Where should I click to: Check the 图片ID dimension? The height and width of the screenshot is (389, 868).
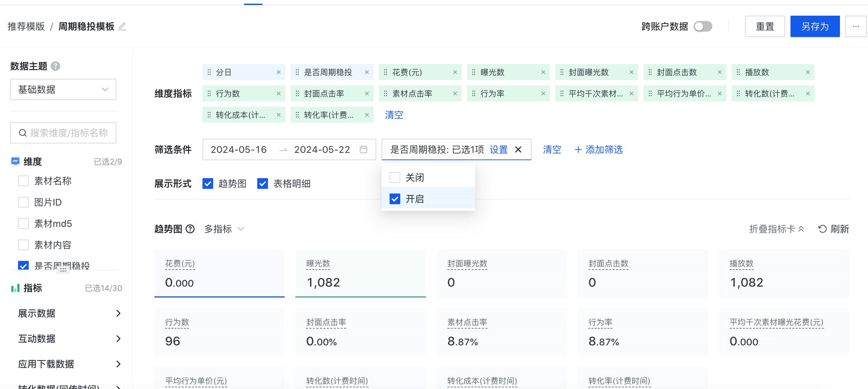click(x=23, y=202)
